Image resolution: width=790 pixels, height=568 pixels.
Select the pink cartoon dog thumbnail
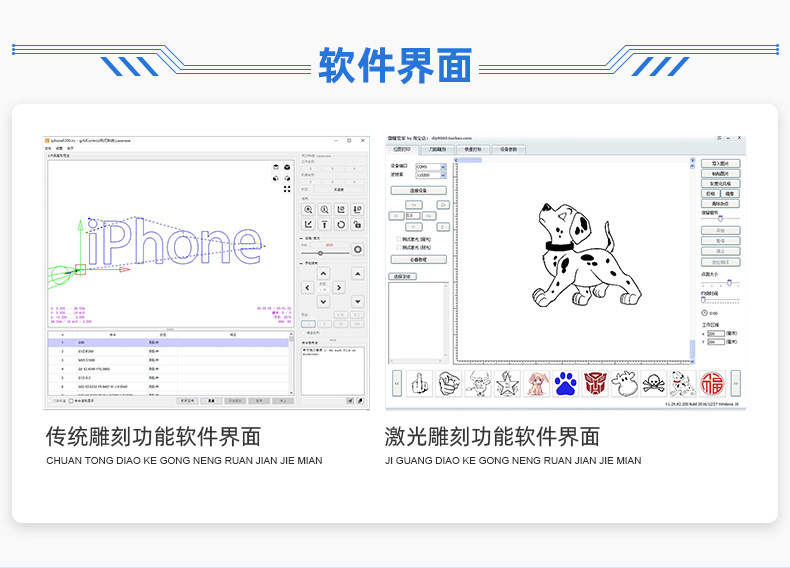point(537,384)
